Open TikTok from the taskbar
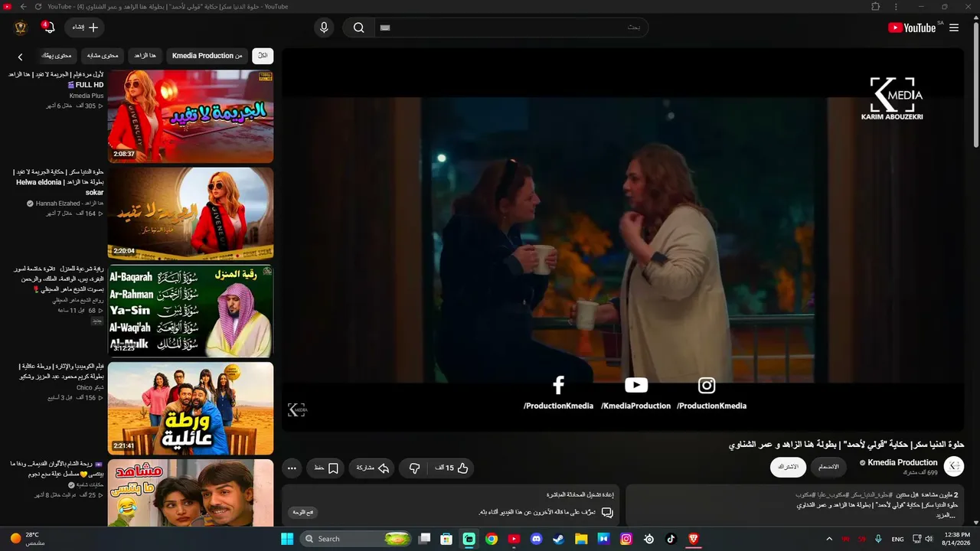 671,539
